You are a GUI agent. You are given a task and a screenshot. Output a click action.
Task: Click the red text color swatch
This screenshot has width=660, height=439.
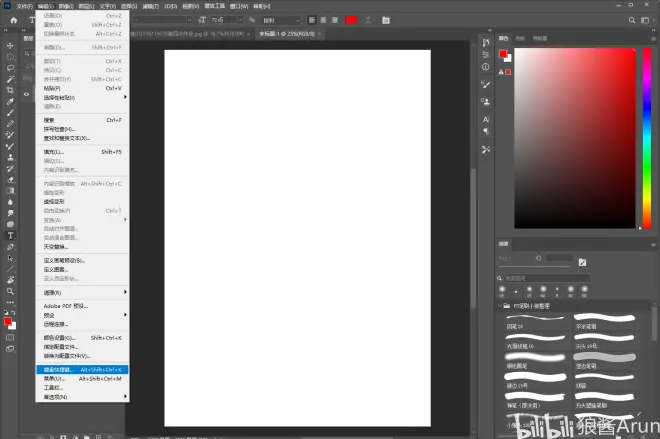[x=351, y=20]
